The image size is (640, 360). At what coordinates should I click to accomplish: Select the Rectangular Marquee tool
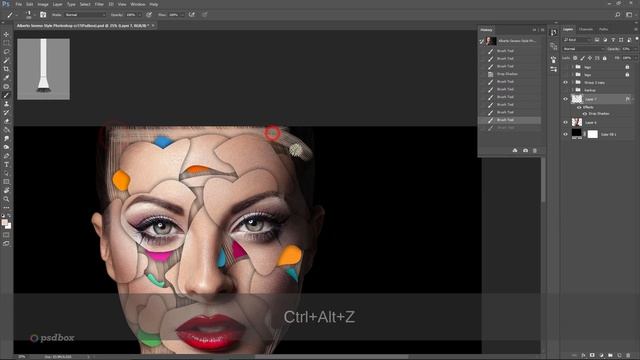pos(6,43)
